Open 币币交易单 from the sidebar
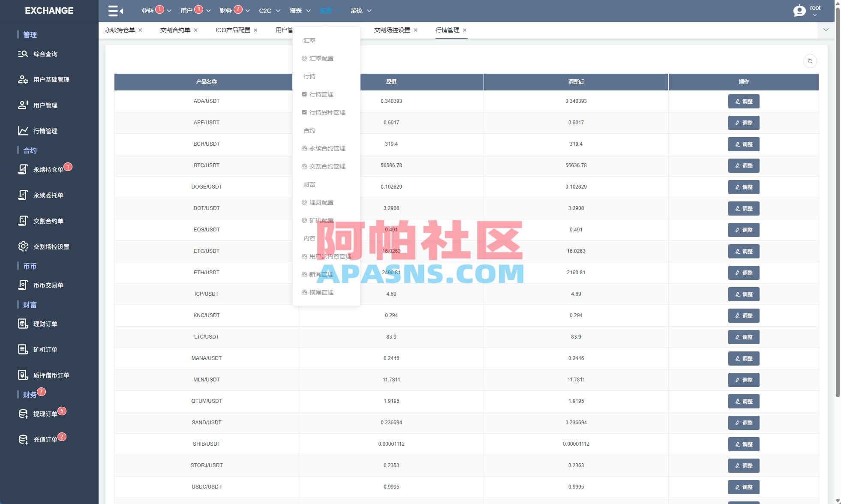Image resolution: width=841 pixels, height=504 pixels. click(x=45, y=285)
